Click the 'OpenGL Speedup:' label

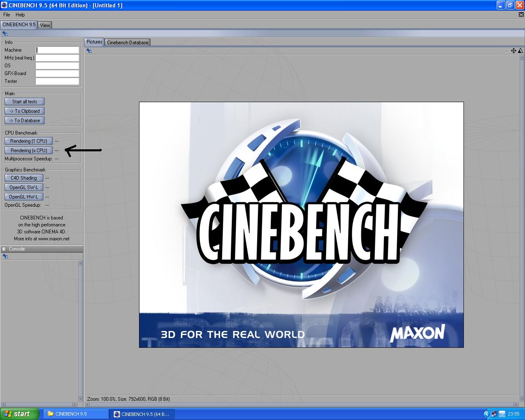click(x=23, y=205)
